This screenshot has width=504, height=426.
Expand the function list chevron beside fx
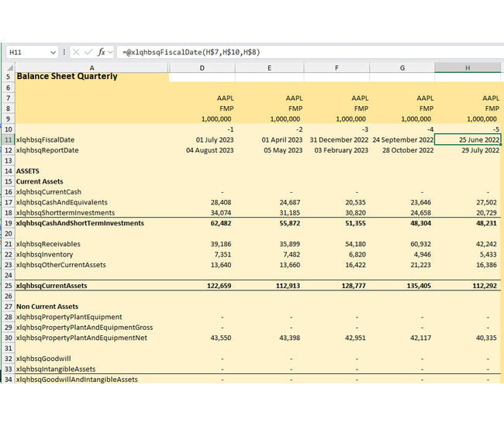[110, 52]
